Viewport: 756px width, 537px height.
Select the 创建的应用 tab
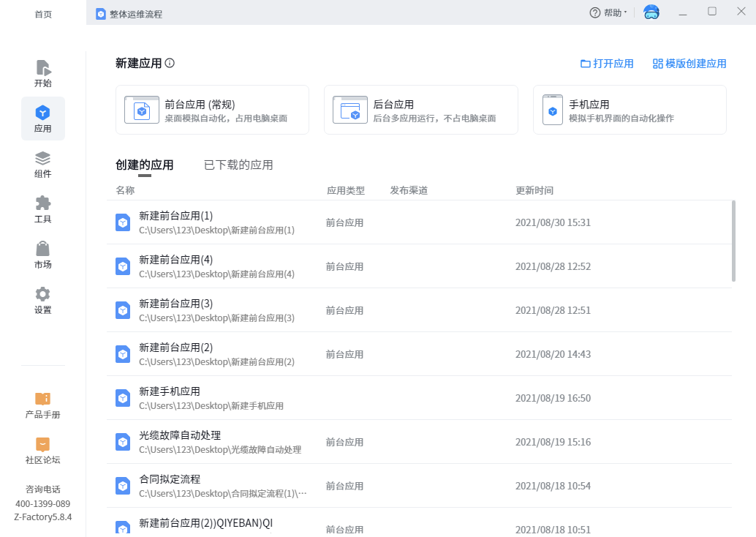[x=145, y=165]
